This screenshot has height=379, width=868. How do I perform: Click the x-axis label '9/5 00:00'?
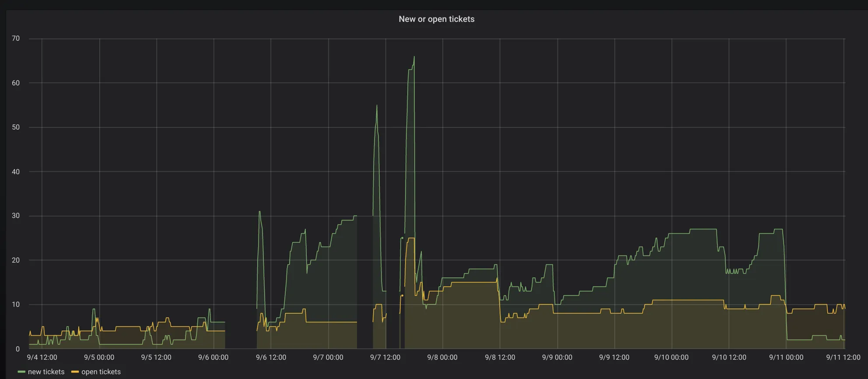pyautogui.click(x=99, y=358)
